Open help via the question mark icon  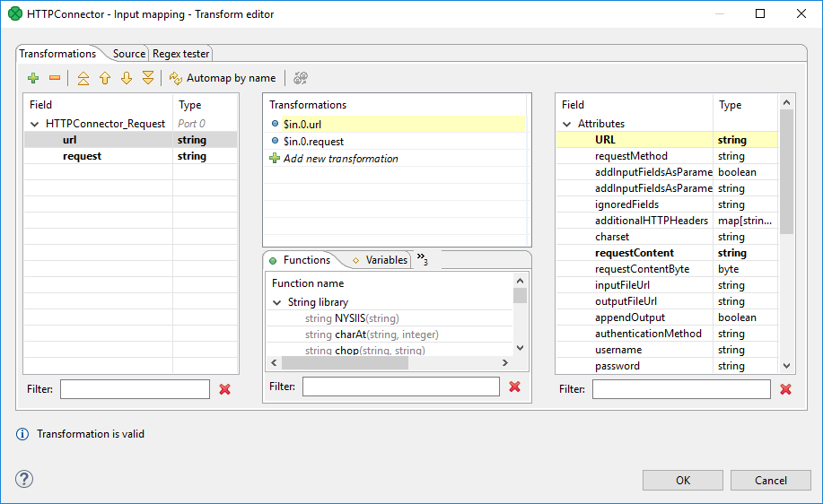point(24,479)
